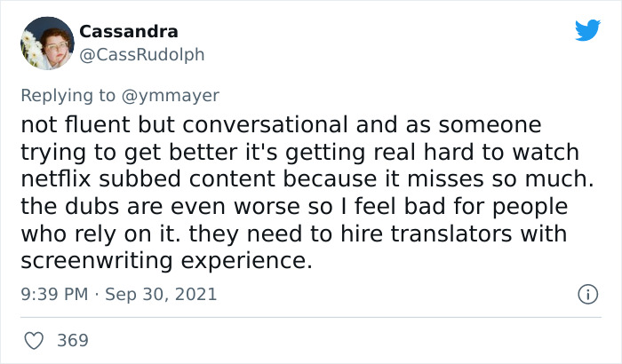Like the tweet with the heart icon
Image resolution: width=622 pixels, height=364 pixels.
click(34, 341)
